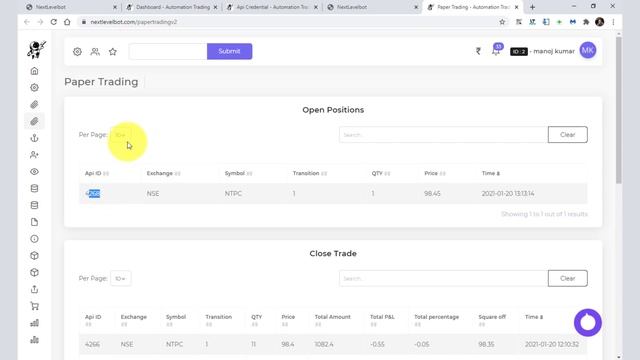Sort Close Trade by Total Amount column
Viewport: 640px width, 360px height.
(333, 320)
